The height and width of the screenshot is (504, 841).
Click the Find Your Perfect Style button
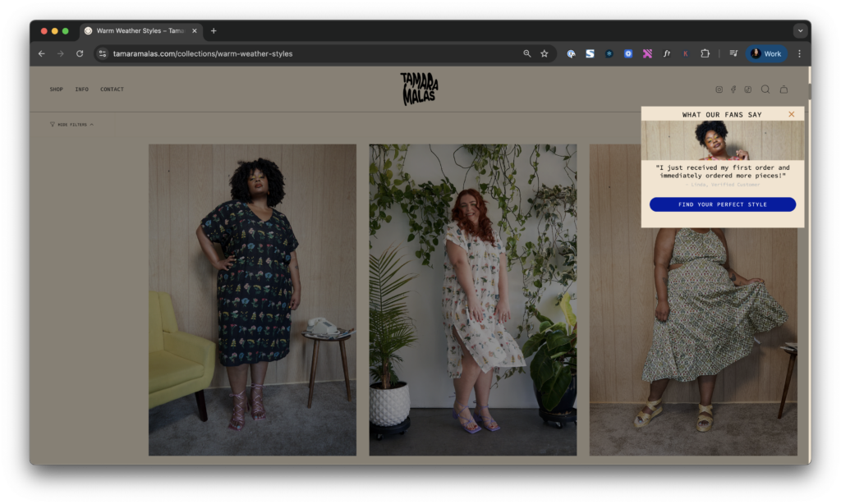[x=722, y=204]
